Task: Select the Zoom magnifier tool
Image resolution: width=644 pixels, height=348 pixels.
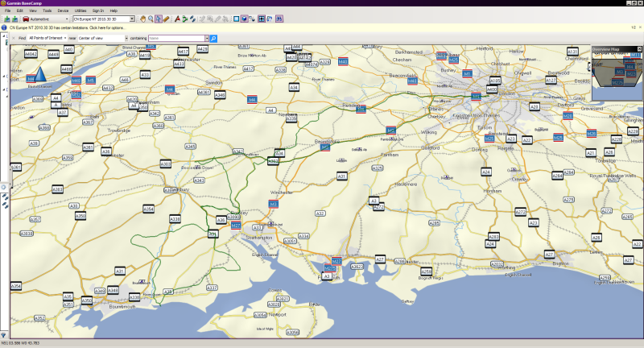Action: point(151,18)
